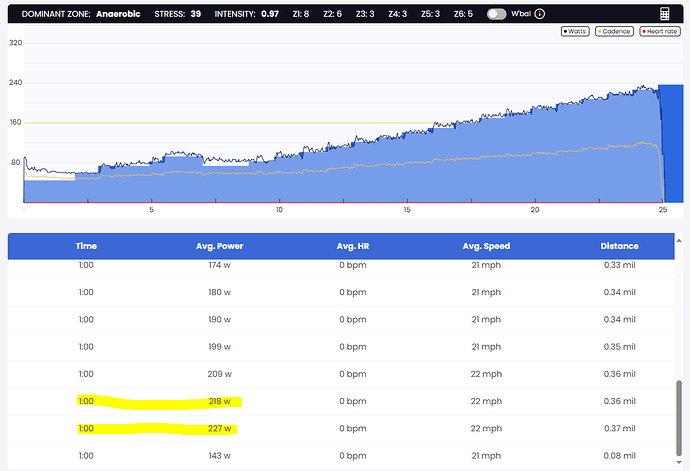The image size is (690, 471).
Task: Click the Z6: 5 zone indicator
Action: click(464, 15)
